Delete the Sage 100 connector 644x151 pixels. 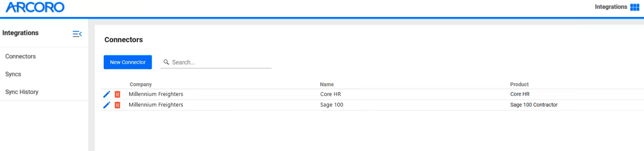(x=117, y=105)
